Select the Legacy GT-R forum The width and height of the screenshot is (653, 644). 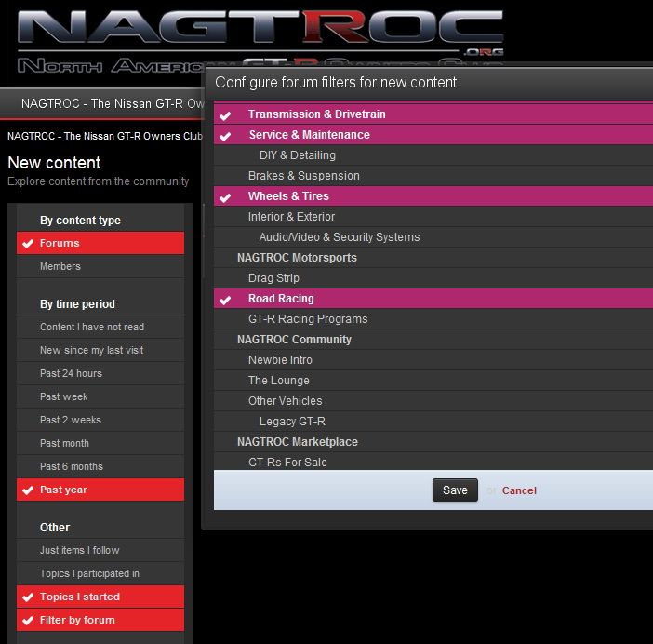point(433,422)
